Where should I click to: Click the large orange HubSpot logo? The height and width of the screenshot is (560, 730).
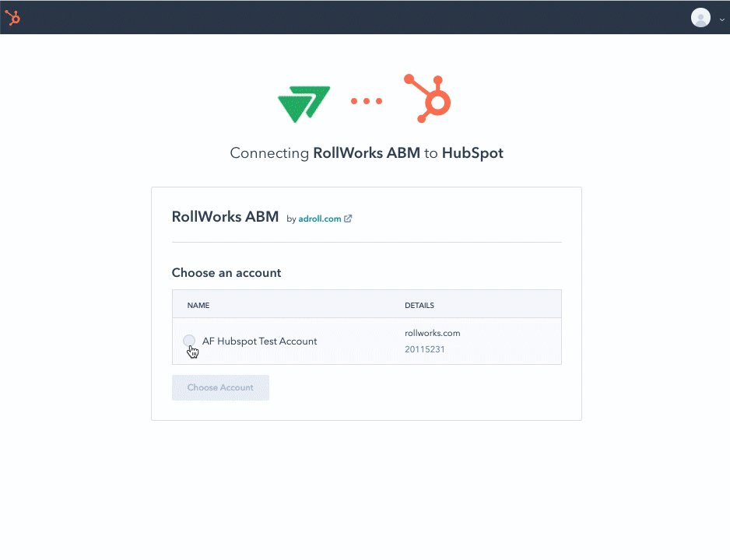427,98
